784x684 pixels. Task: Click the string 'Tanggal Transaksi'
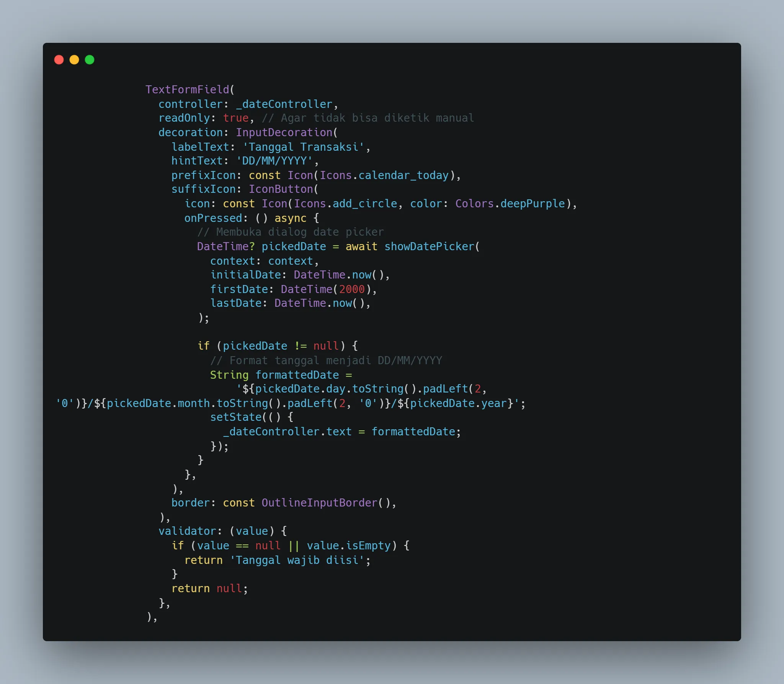(x=303, y=147)
